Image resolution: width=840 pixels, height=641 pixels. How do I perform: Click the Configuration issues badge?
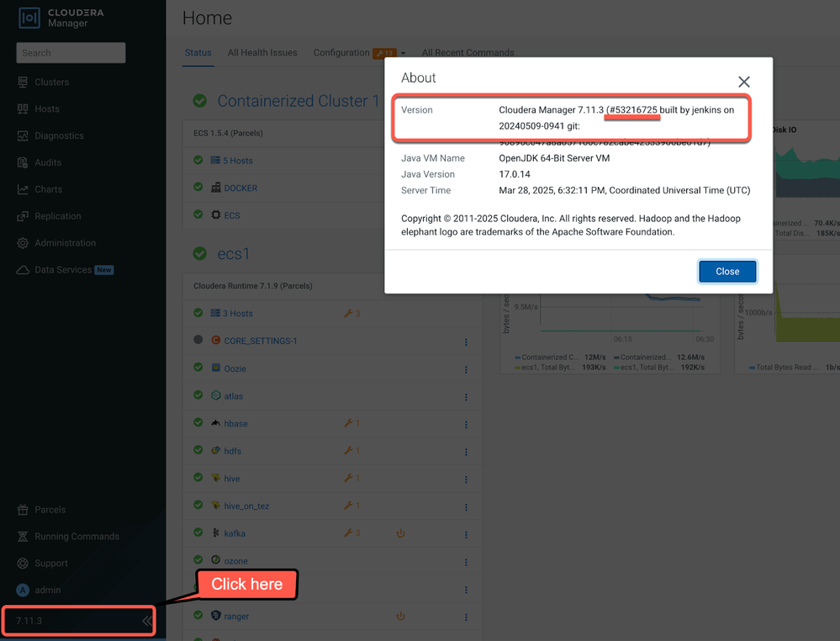[384, 53]
